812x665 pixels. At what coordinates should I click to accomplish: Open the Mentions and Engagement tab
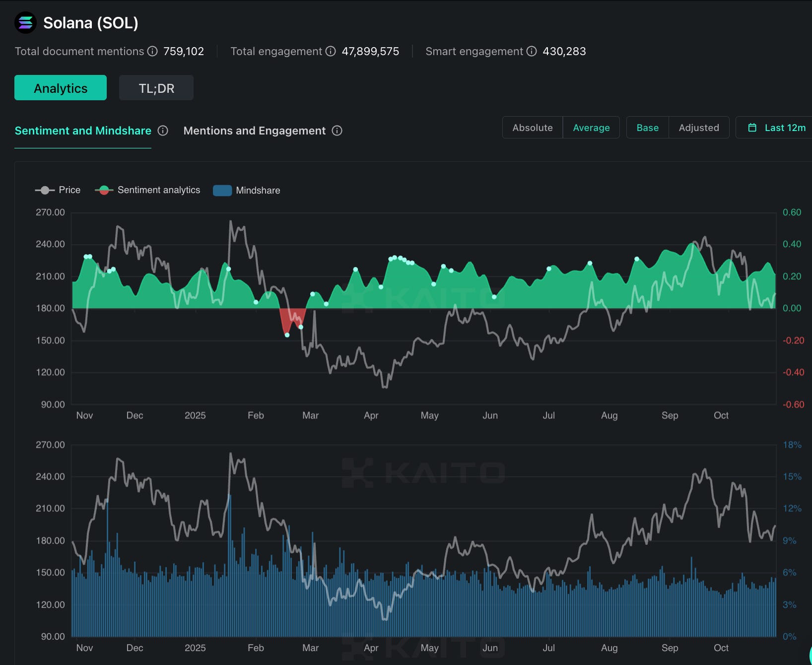[x=255, y=131]
